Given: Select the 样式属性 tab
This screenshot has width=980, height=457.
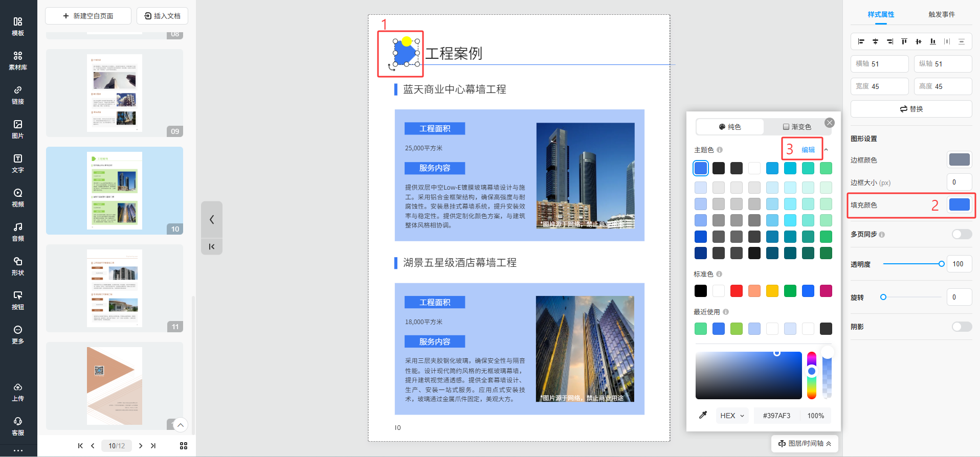Looking at the screenshot, I should coord(881,14).
